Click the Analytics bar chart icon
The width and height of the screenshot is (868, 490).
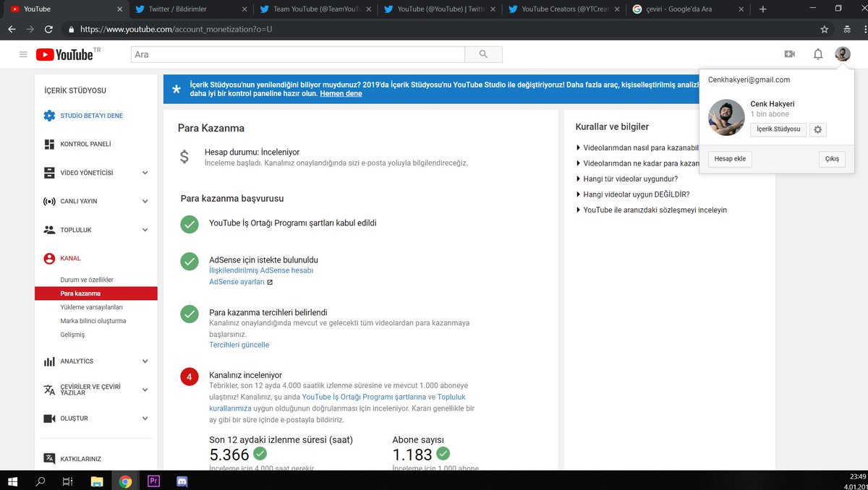point(49,361)
